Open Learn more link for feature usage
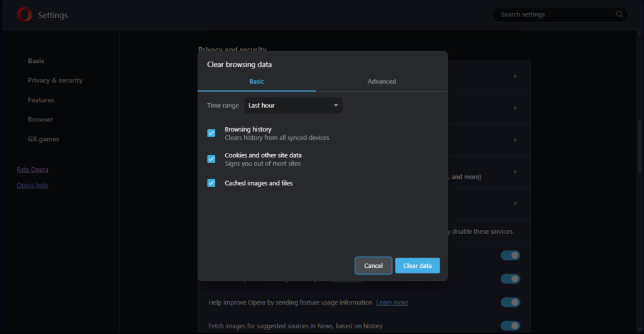644x334 pixels. point(392,303)
